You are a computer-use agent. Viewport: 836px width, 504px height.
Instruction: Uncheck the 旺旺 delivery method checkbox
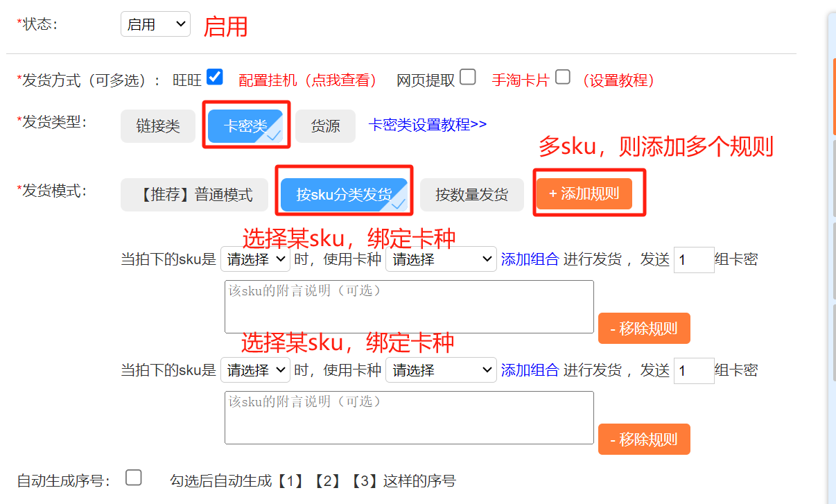[215, 78]
